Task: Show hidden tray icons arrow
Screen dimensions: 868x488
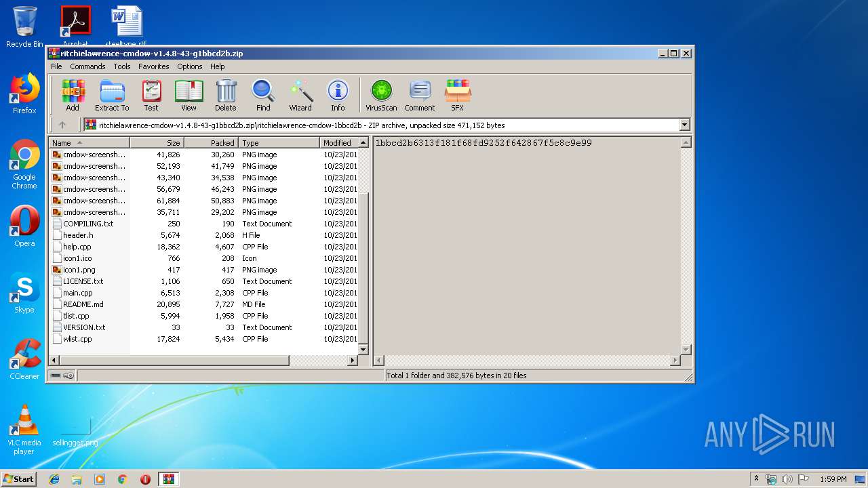Action: [756, 479]
